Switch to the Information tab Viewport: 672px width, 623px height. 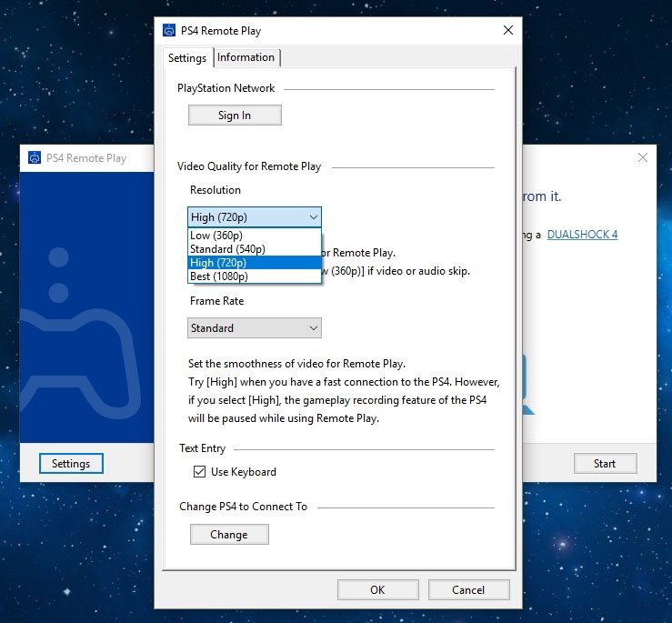click(x=246, y=57)
